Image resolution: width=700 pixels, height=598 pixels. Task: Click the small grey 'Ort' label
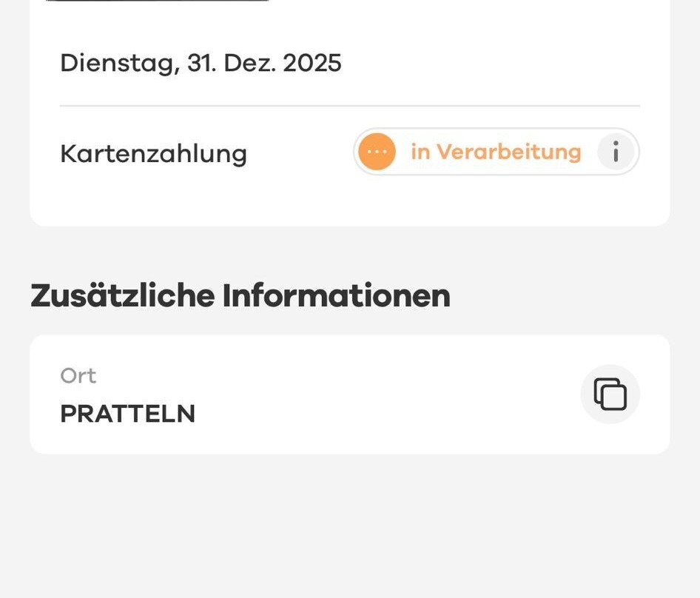tap(78, 376)
